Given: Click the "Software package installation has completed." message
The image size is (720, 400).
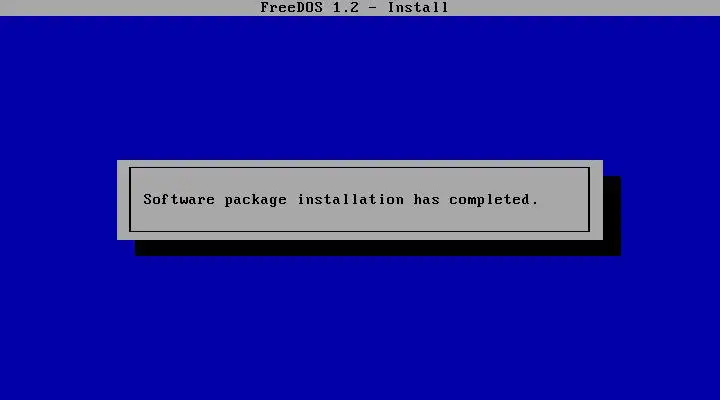Looking at the screenshot, I should click(341, 200).
